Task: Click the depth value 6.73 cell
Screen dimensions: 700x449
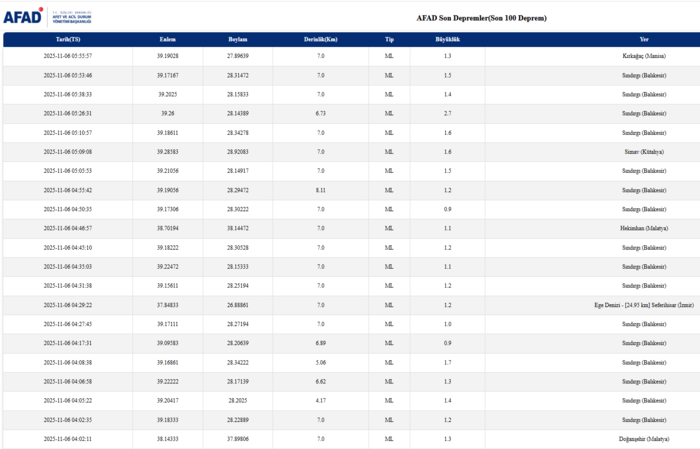Action: [x=320, y=113]
